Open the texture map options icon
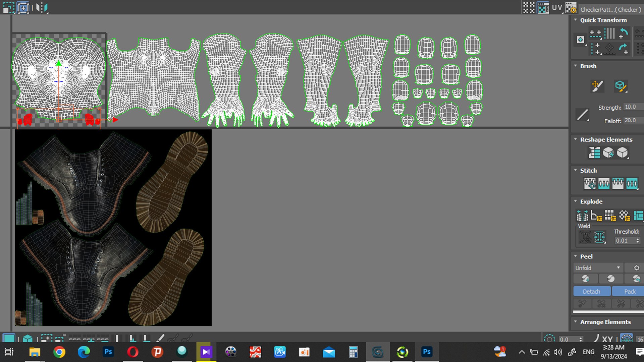This screenshot has width=644, height=362. (571, 8)
